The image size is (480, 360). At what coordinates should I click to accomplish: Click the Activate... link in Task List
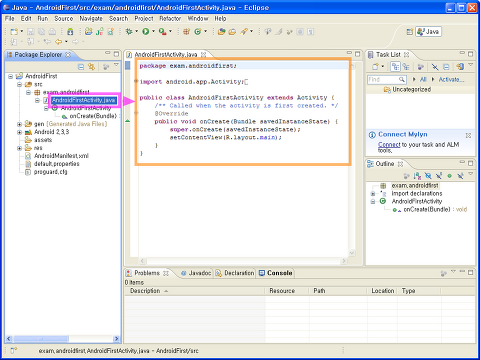(451, 79)
